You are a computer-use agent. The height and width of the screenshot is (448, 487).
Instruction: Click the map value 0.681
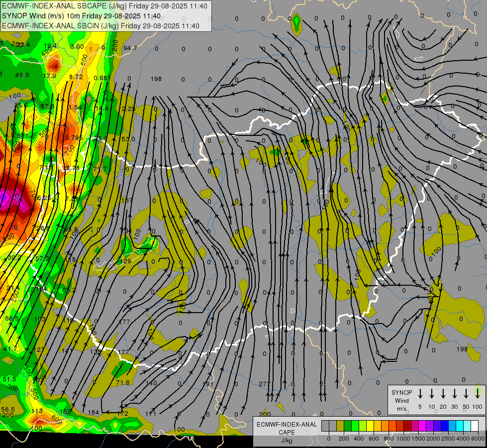[x=102, y=78]
